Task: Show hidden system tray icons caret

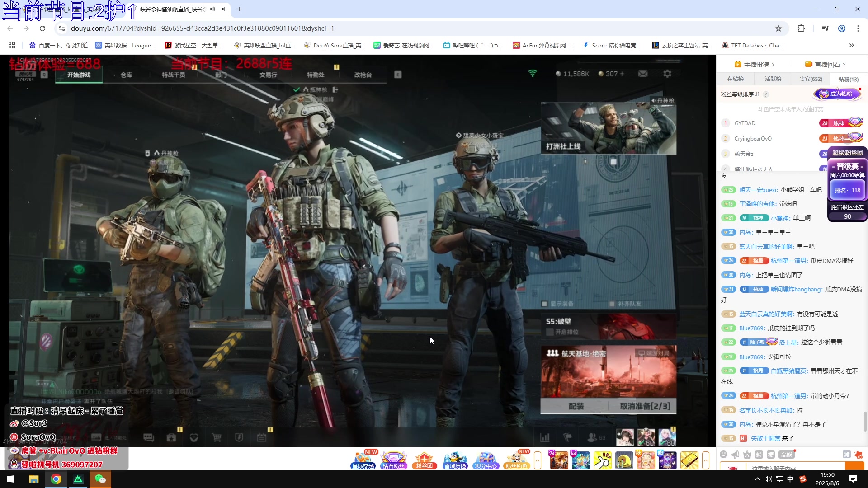Action: (x=758, y=479)
